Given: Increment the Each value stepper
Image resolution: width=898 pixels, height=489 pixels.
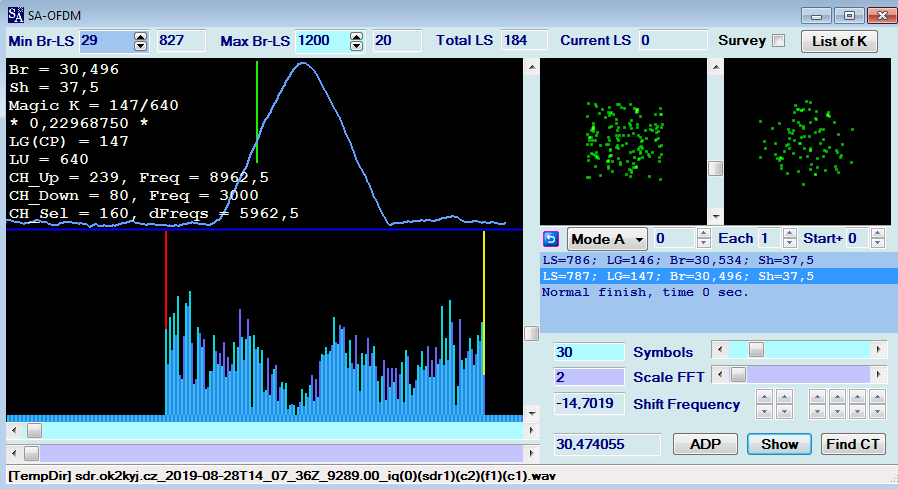Looking at the screenshot, I should pos(790,234).
